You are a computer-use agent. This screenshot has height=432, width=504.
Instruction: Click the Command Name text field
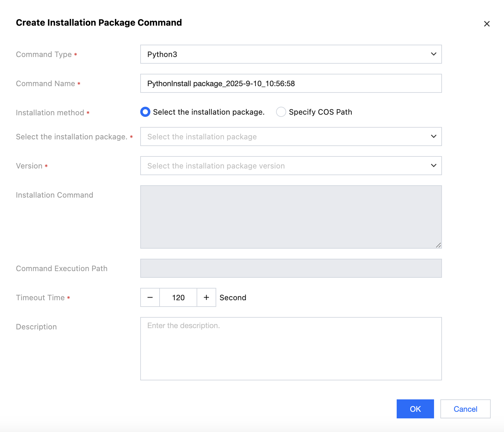(291, 83)
